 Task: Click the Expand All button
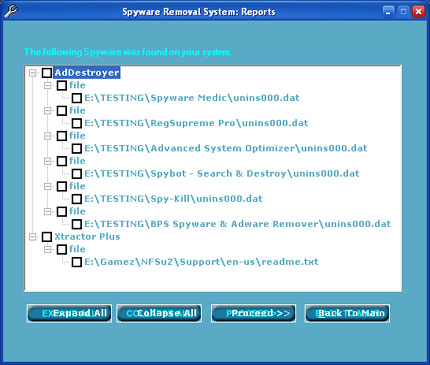tap(69, 313)
